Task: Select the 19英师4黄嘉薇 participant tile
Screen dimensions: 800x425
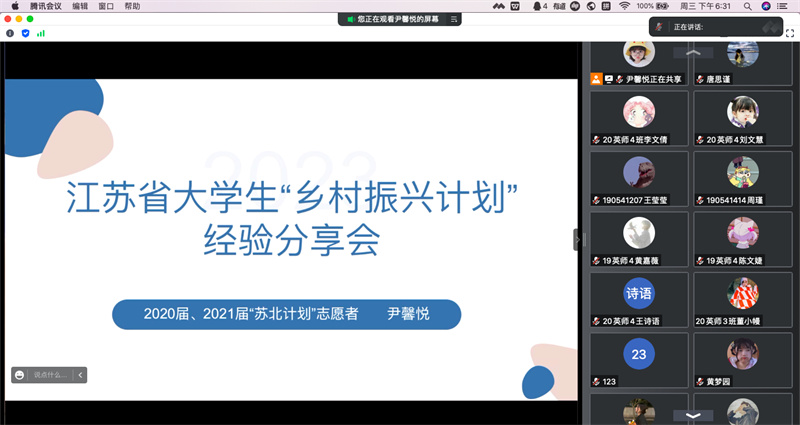Action: (x=639, y=239)
